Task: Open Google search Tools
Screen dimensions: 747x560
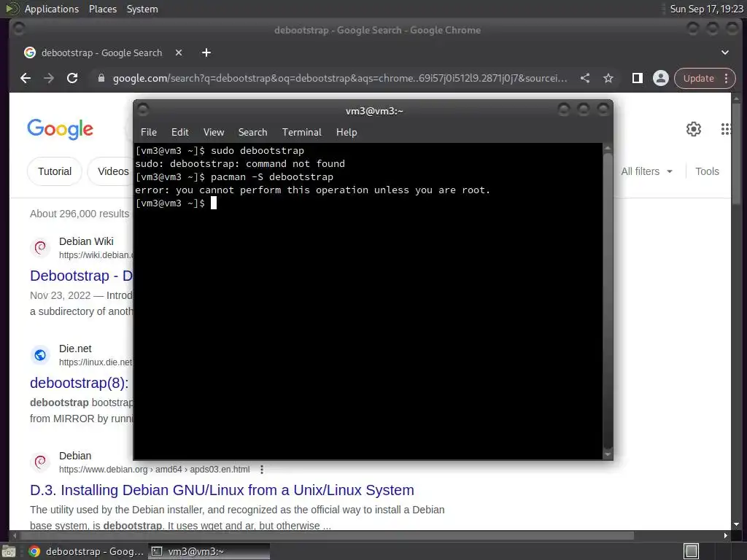Action: 707,171
